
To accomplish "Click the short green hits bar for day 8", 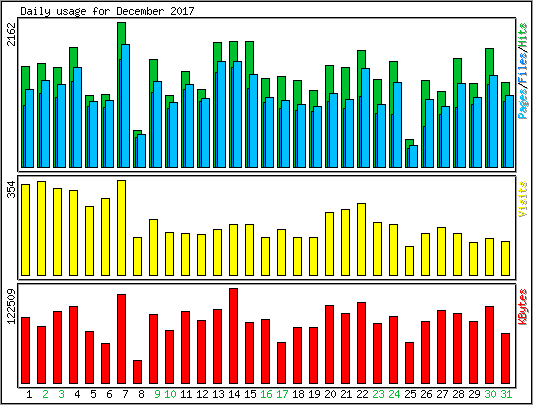I will 137,133.
